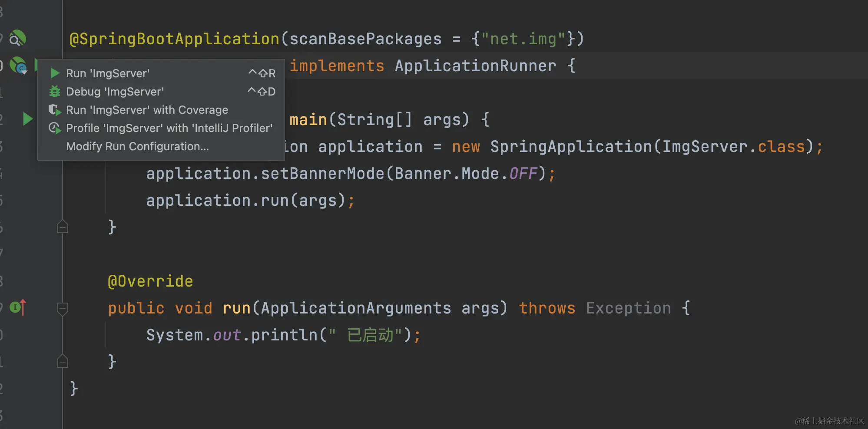Click the Spring bean gutter icon beside @SpringBootApplication
The image size is (868, 429).
17,39
